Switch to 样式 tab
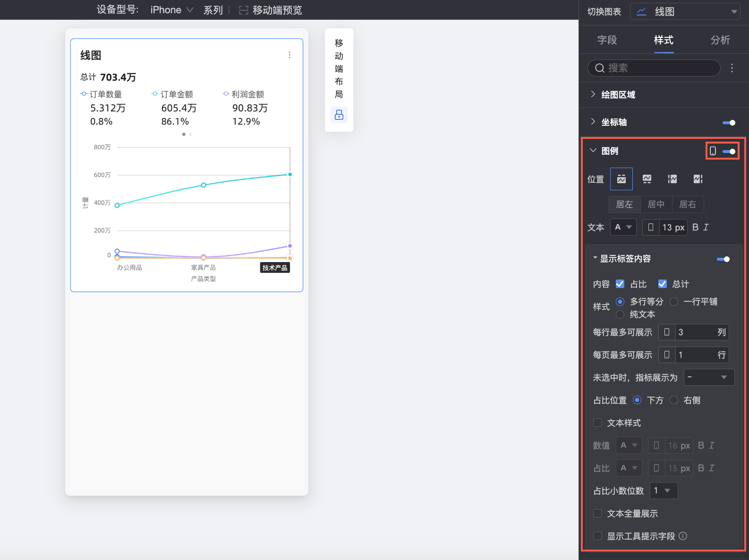Screen dimensions: 749x560 pyautogui.click(x=664, y=40)
